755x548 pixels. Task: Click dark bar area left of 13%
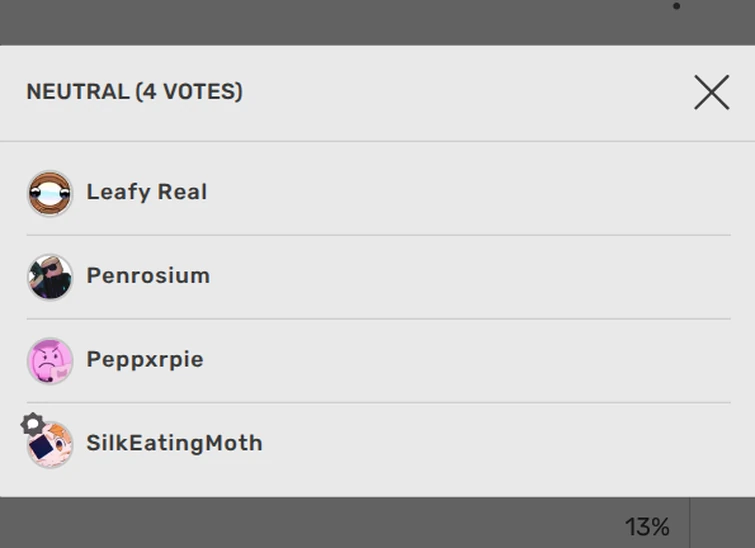click(x=300, y=524)
